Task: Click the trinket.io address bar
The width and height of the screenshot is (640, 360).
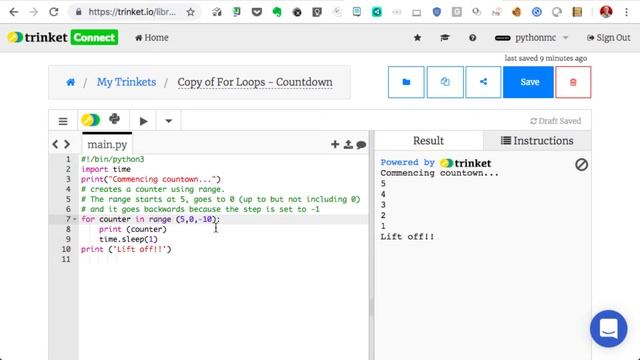Action: 132,12
